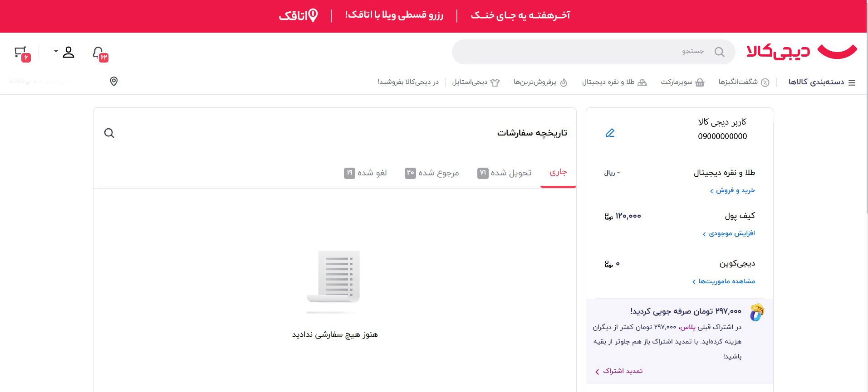Open the user account dropdown menu

pyautogui.click(x=64, y=52)
